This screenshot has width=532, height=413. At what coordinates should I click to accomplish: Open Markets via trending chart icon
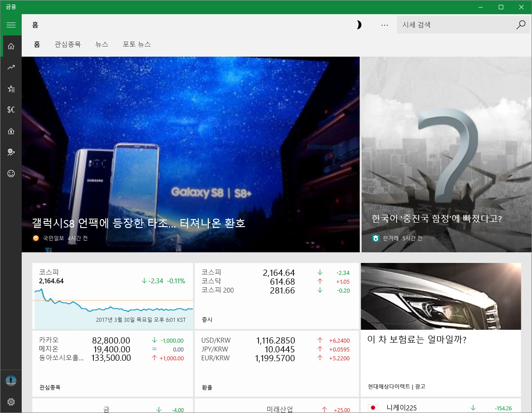tap(11, 67)
